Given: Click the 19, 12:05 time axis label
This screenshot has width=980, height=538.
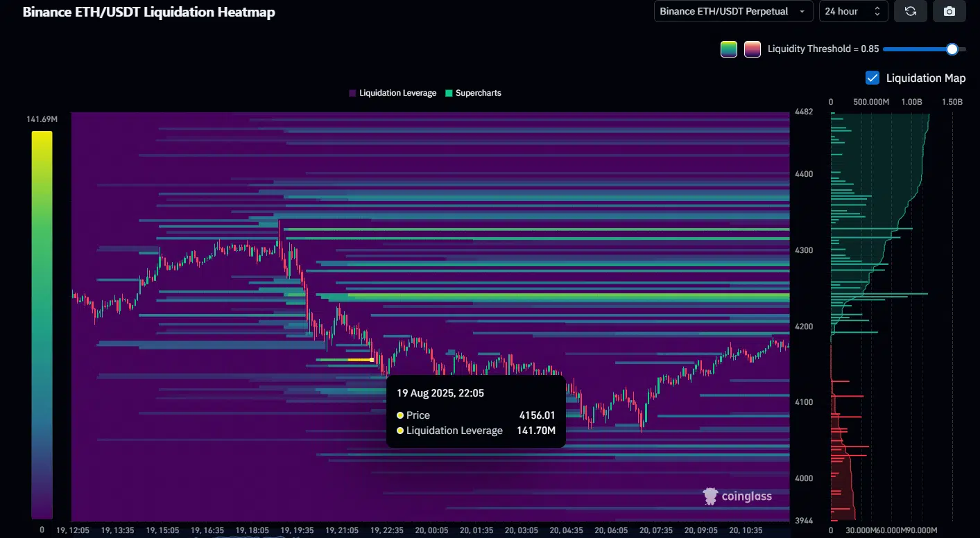Looking at the screenshot, I should [72, 530].
